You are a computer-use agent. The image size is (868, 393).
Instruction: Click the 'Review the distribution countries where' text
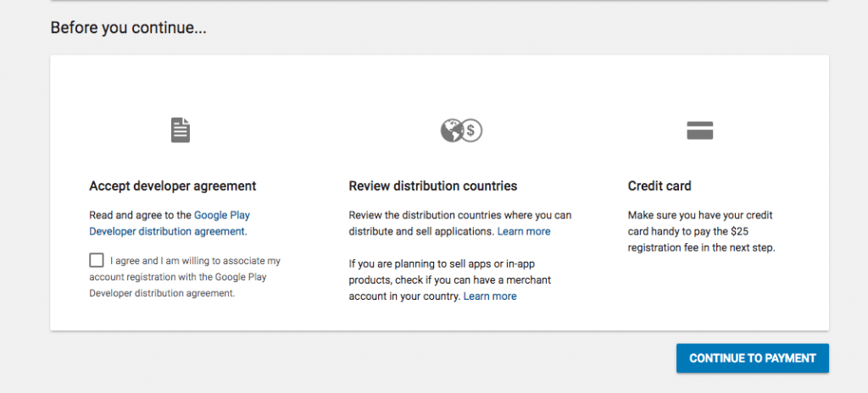coord(437,215)
